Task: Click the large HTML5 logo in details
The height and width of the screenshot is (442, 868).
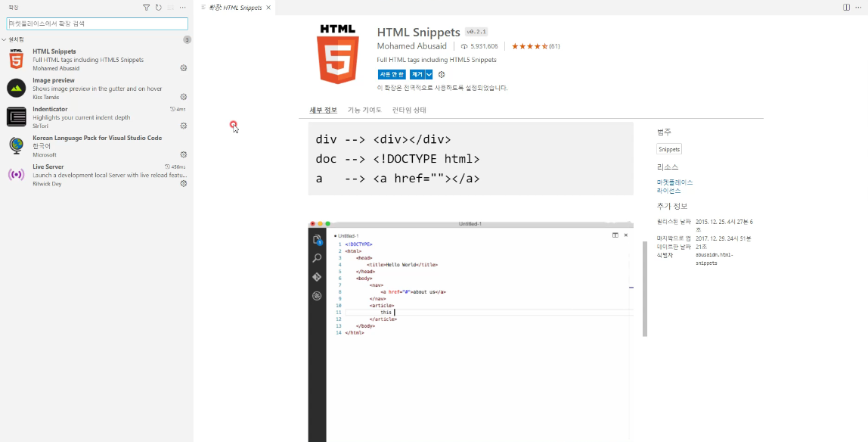Action: (x=338, y=54)
